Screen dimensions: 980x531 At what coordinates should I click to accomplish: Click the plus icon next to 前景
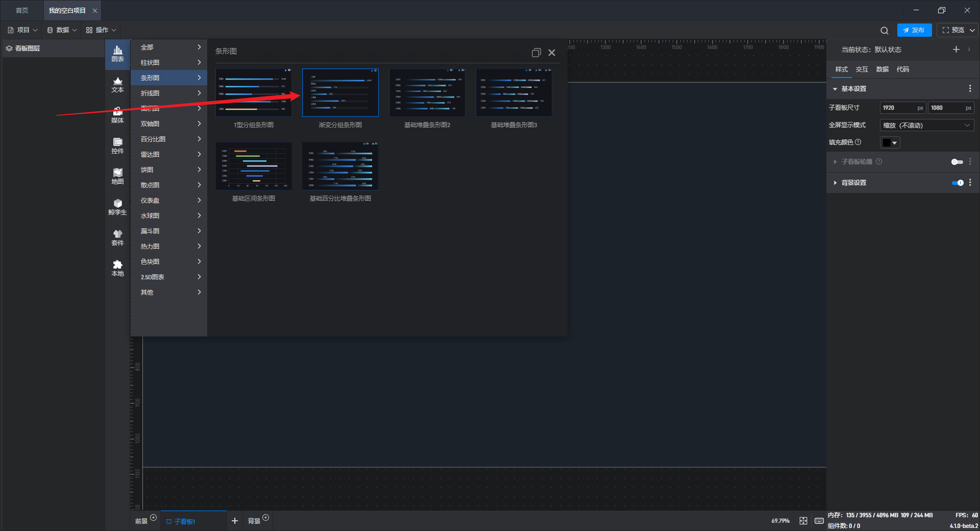coord(153,518)
